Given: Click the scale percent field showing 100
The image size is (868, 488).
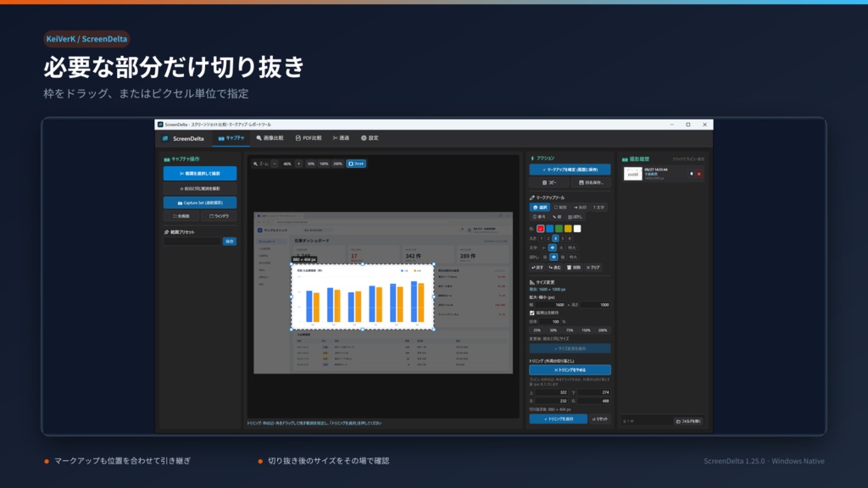Looking at the screenshot, I should point(549,321).
